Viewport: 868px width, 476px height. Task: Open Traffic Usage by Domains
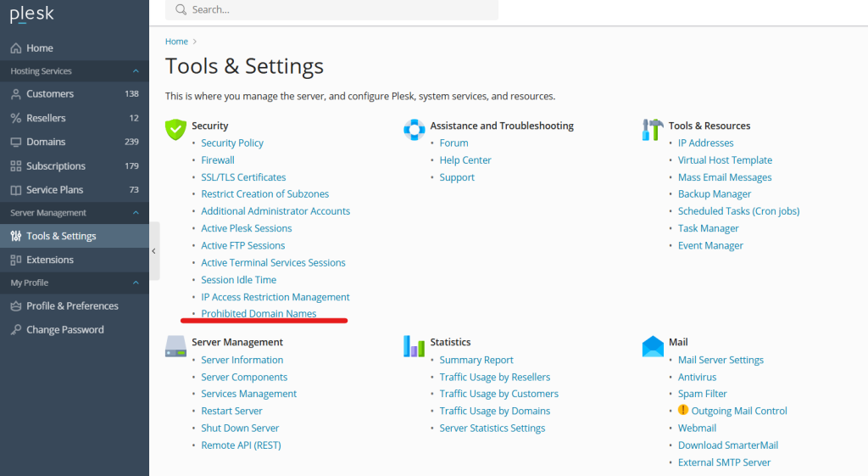point(495,411)
